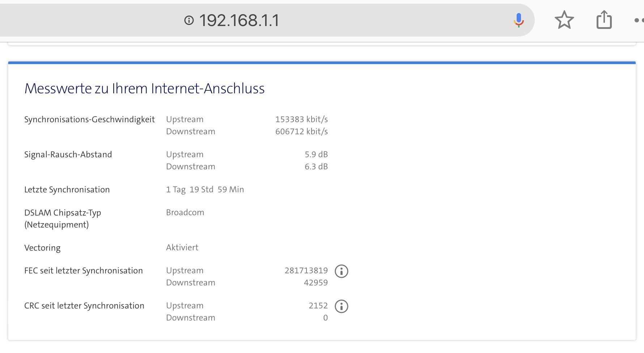Click the DSLAM Chipsatz-Typ label
Image resolution: width=644 pixels, height=353 pixels.
point(63,213)
